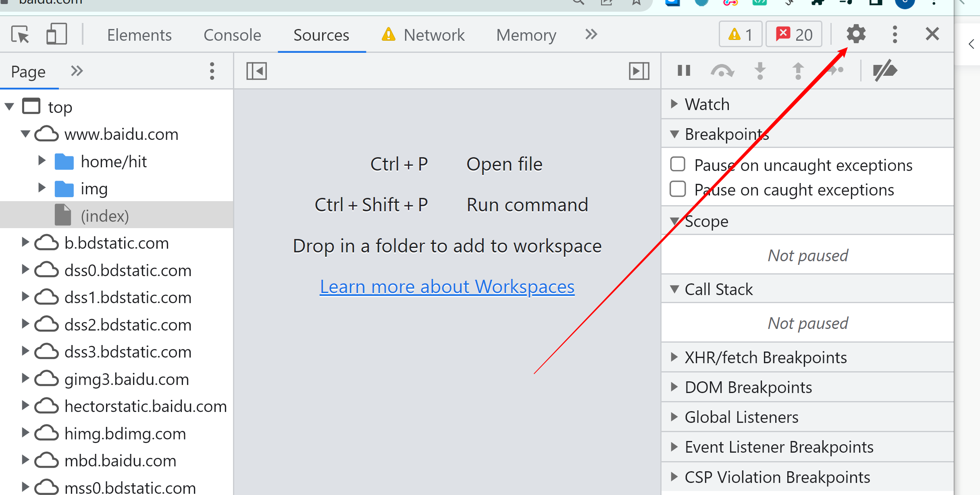Click the warnings count badge
The height and width of the screenshot is (495, 980).
[x=741, y=34]
